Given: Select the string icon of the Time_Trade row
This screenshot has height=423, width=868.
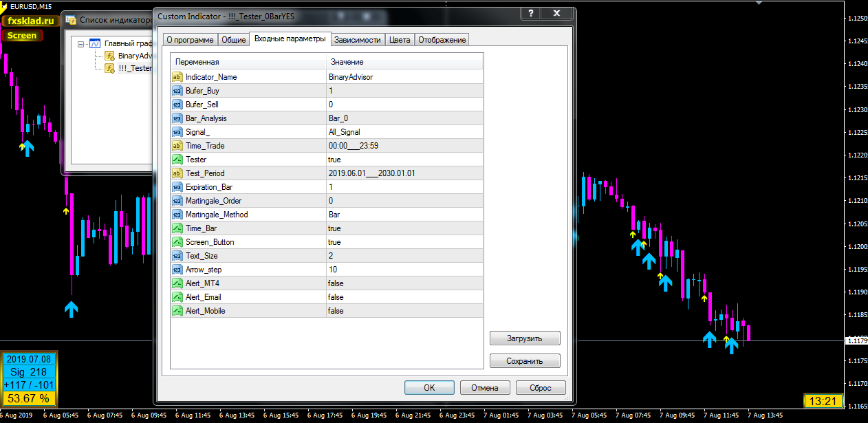Looking at the screenshot, I should 177,146.
